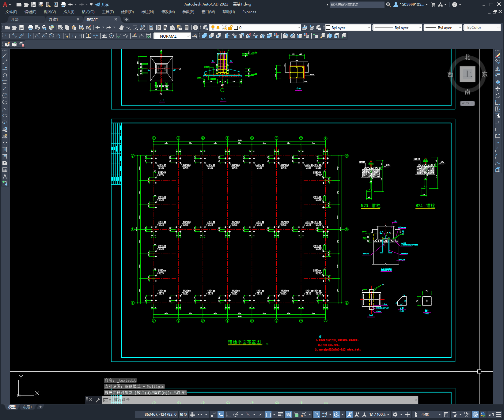
Task: Click the command line customize wrench icon
Action: (x=98, y=400)
